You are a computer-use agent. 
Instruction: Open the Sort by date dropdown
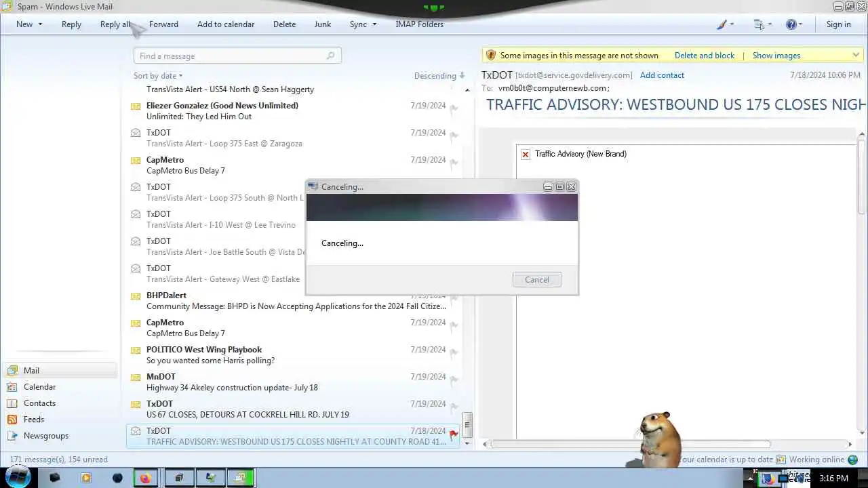pos(158,76)
